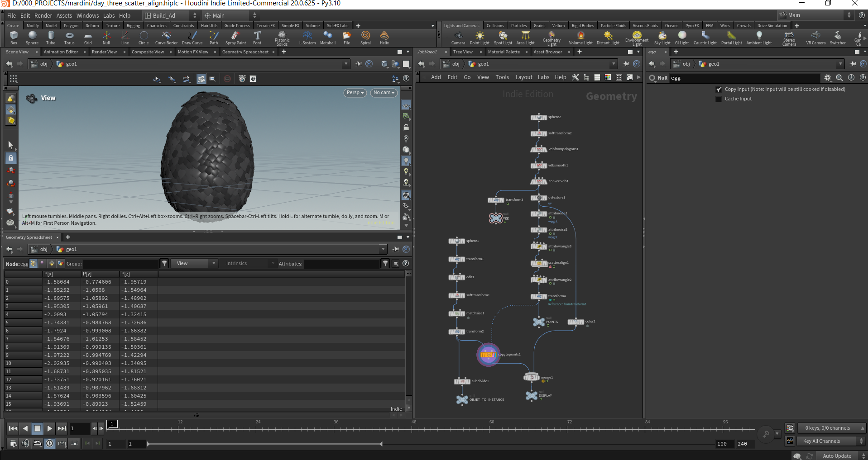Stop timeline playback
This screenshot has width=868, height=460.
(x=38, y=428)
